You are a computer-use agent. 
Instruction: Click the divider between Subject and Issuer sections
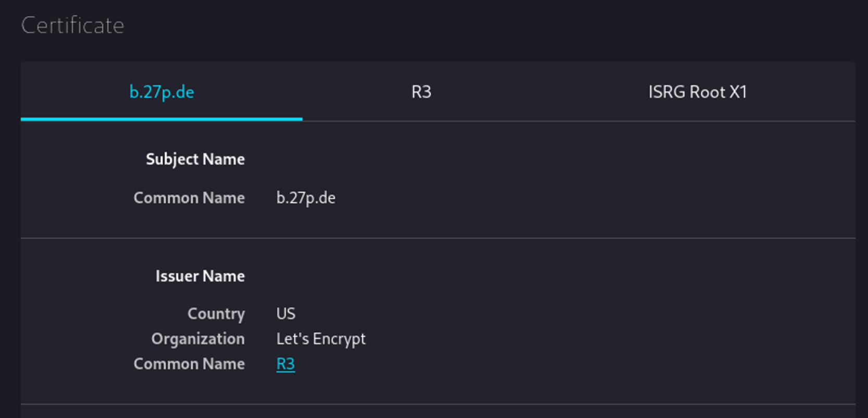coord(438,238)
